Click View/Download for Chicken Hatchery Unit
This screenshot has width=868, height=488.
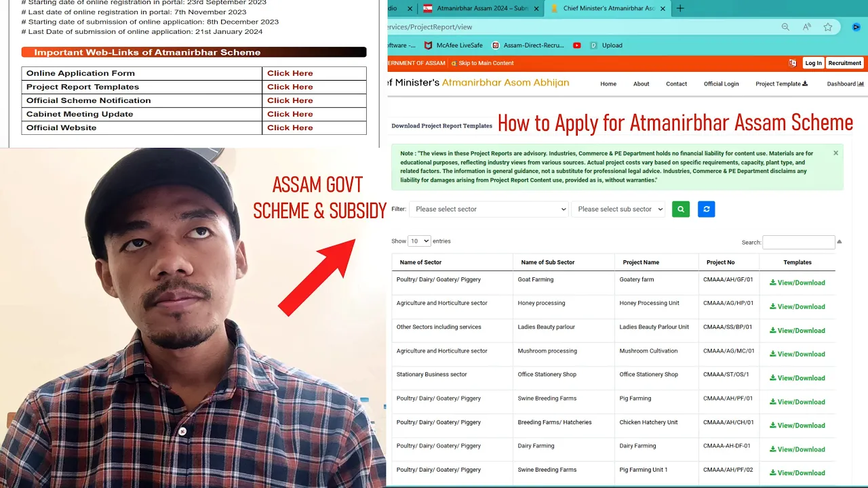797,426
